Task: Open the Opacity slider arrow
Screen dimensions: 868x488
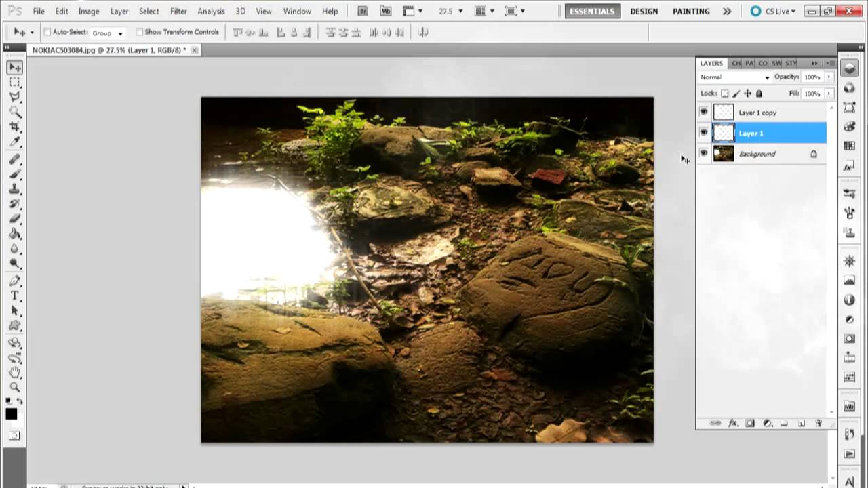Action: (829, 77)
